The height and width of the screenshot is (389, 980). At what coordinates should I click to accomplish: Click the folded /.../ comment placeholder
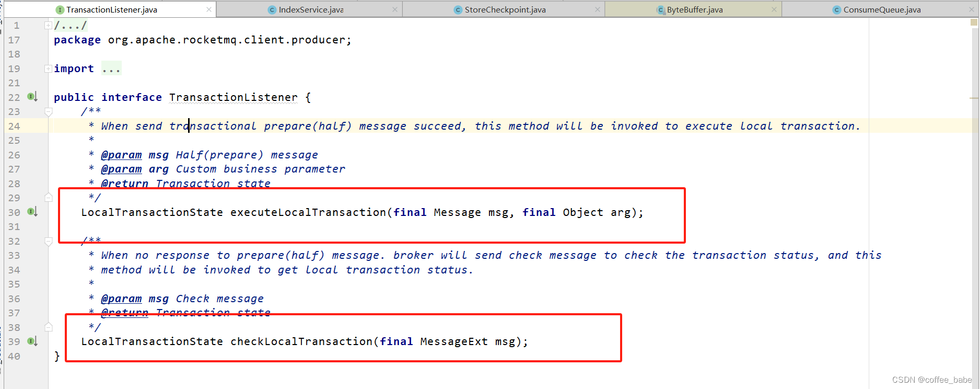tap(71, 25)
